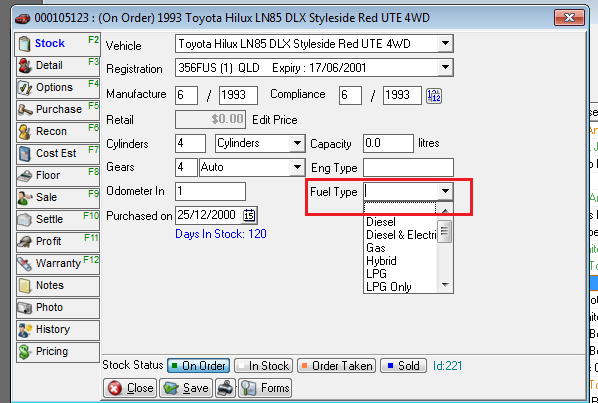The height and width of the screenshot is (403, 598).
Task: Open the compliance date calculator icon
Action: coord(434,95)
